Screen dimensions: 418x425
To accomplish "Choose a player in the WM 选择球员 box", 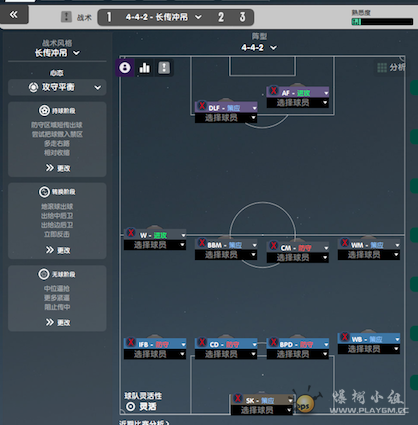I will coord(369,255).
